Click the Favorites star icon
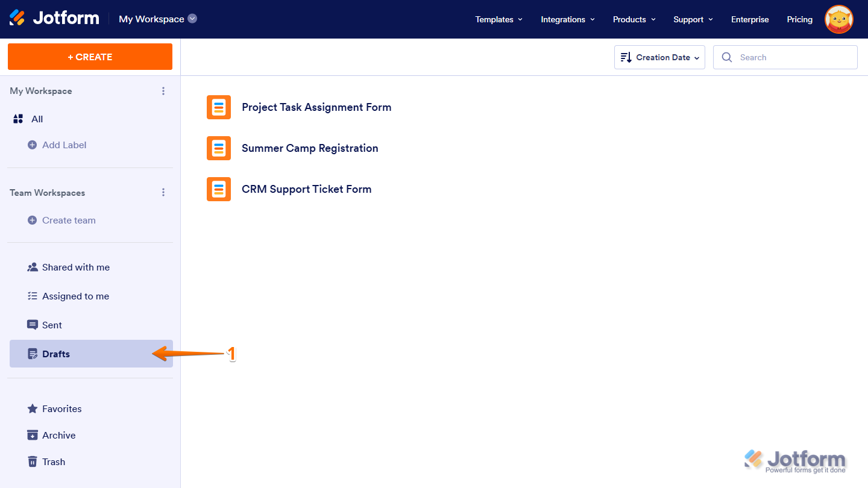The width and height of the screenshot is (868, 488). point(33,408)
